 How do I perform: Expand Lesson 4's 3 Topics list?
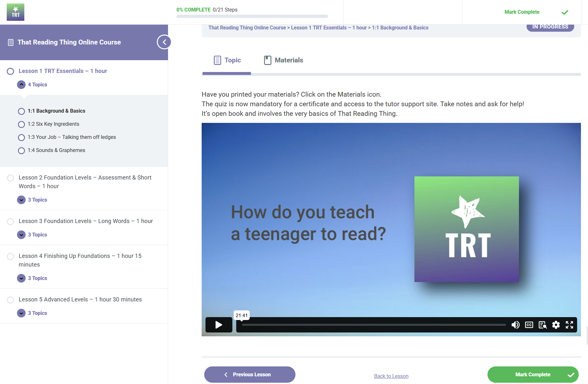tap(21, 278)
